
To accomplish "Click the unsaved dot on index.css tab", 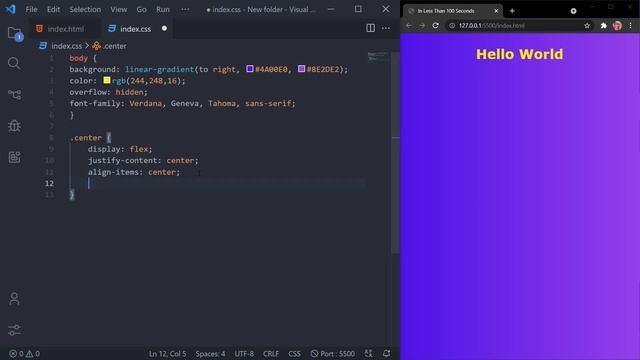I will 164,28.
